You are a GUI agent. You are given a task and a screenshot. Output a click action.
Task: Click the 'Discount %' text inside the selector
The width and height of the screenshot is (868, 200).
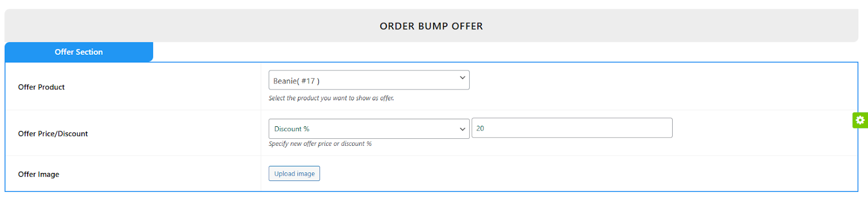[292, 129]
